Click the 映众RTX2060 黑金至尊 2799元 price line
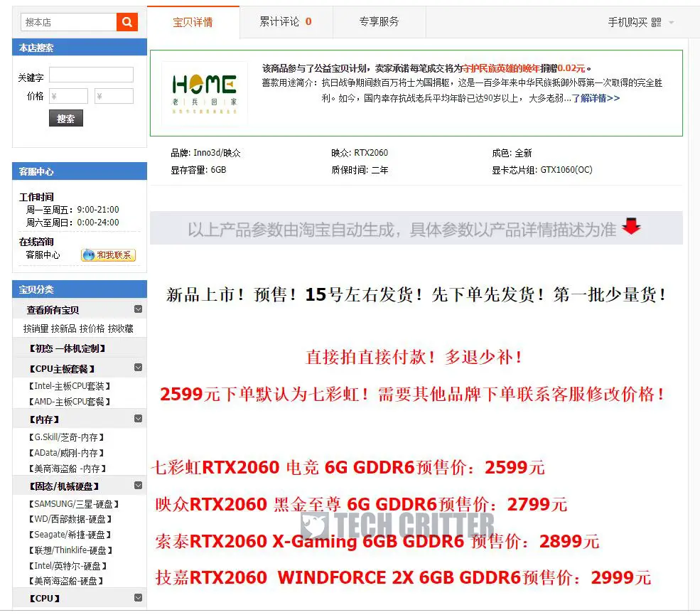The width and height of the screenshot is (700, 615). [x=361, y=504]
